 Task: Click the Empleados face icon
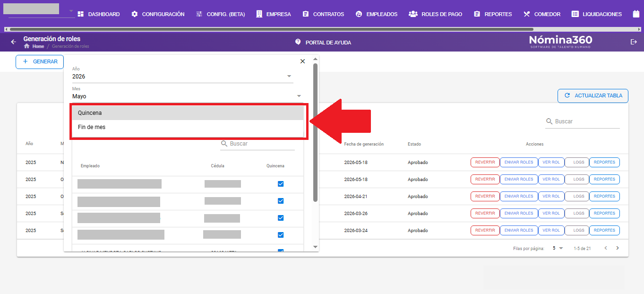pyautogui.click(x=359, y=14)
